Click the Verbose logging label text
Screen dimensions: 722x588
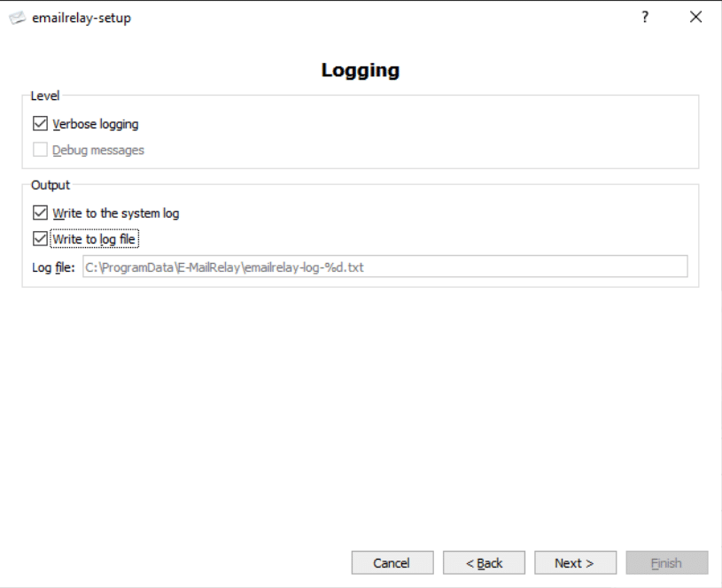tap(96, 124)
